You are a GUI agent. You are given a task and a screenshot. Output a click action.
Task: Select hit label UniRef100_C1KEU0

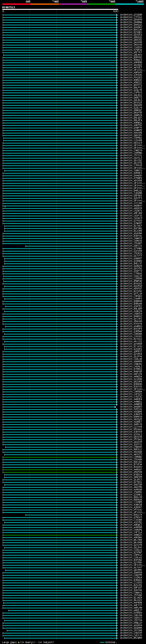point(131,48)
